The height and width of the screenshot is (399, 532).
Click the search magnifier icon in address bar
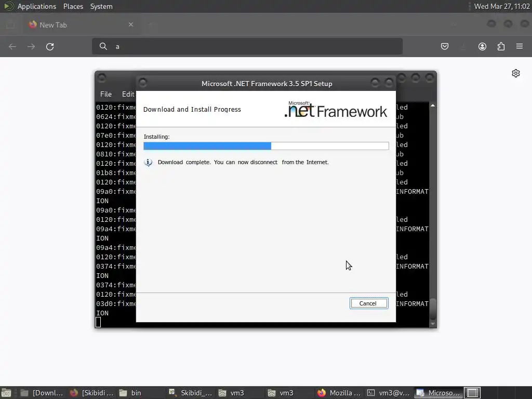click(x=103, y=46)
